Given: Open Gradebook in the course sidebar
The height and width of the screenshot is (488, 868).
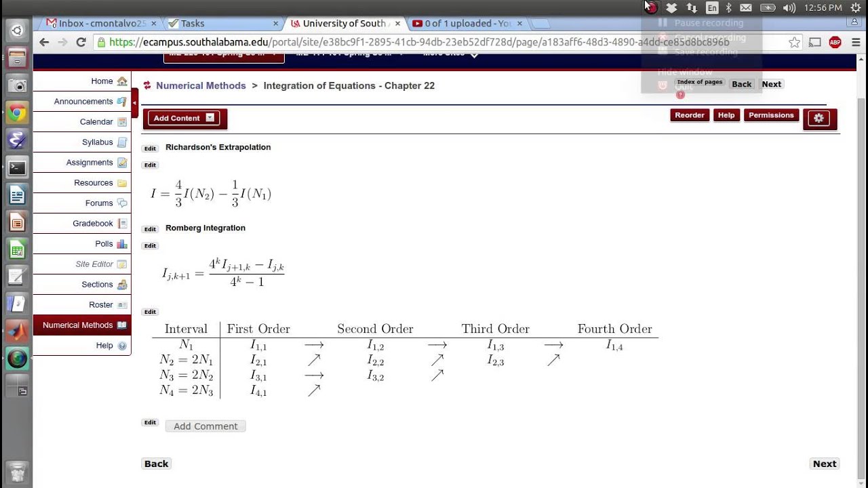Looking at the screenshot, I should pyautogui.click(x=81, y=223).
